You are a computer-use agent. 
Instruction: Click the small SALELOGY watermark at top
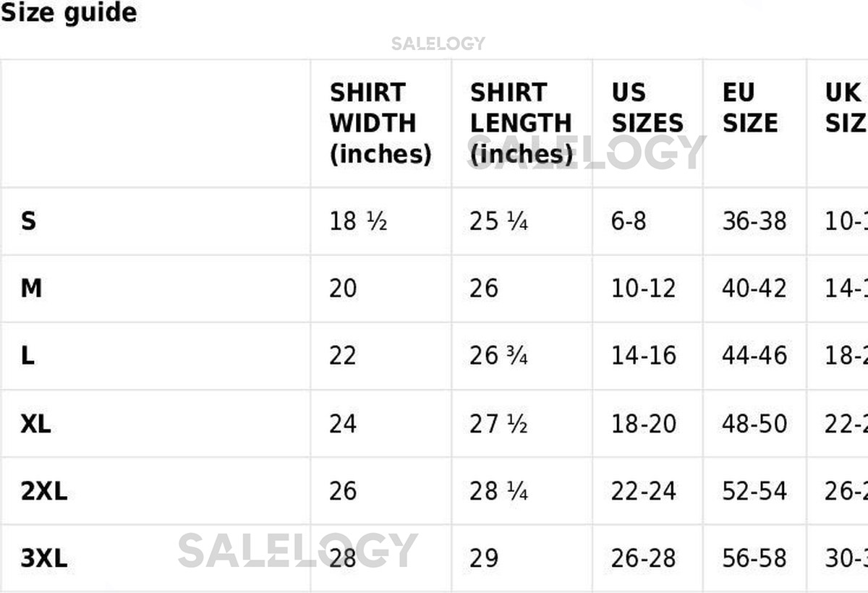point(438,43)
